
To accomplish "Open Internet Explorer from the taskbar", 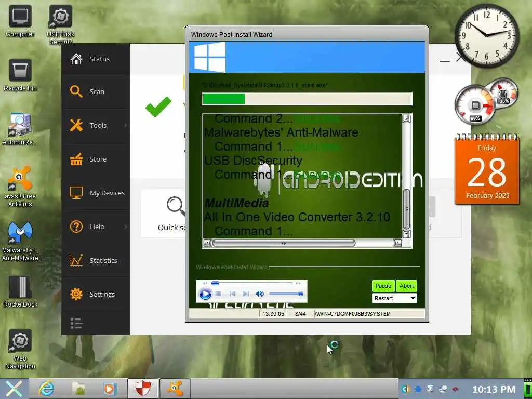I will pos(46,389).
